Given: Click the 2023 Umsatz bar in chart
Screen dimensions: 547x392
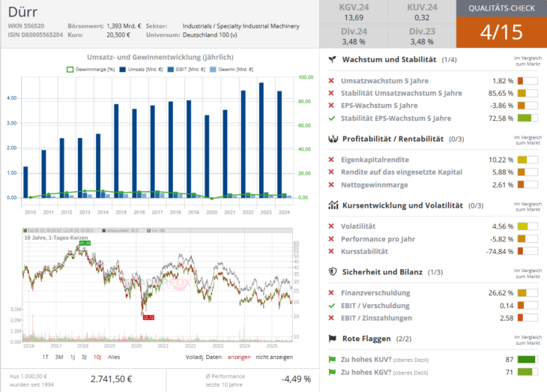Looking at the screenshot, I should [262, 140].
